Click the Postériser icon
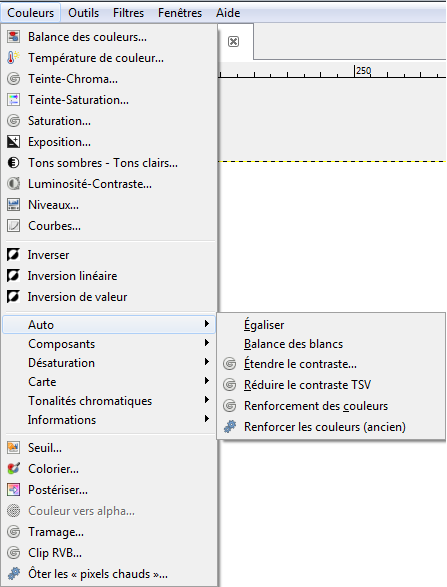This screenshot has height=587, width=447. [x=13, y=489]
